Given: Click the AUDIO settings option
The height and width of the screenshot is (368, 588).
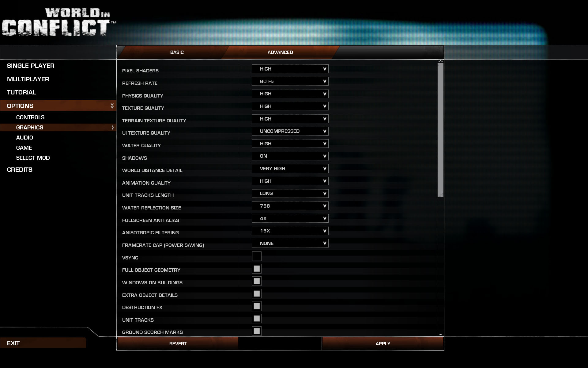Looking at the screenshot, I should [24, 137].
